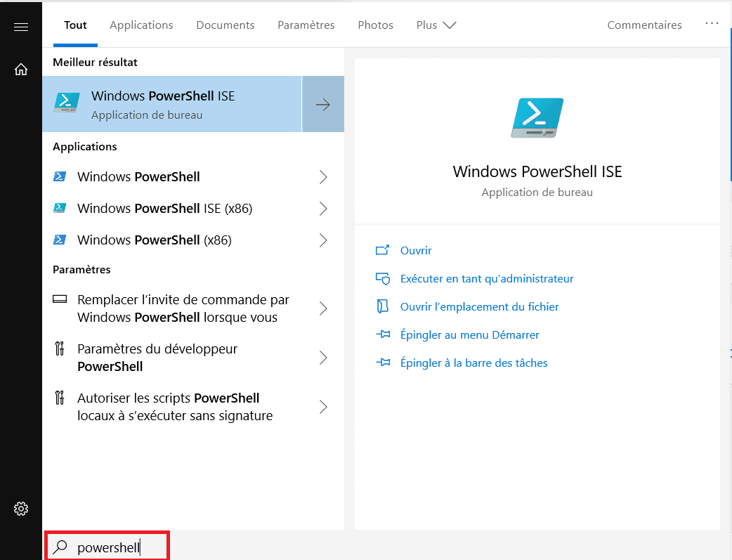Image resolution: width=732 pixels, height=560 pixels.
Task: Expand chevron for Windows PowerShell
Action: (323, 177)
